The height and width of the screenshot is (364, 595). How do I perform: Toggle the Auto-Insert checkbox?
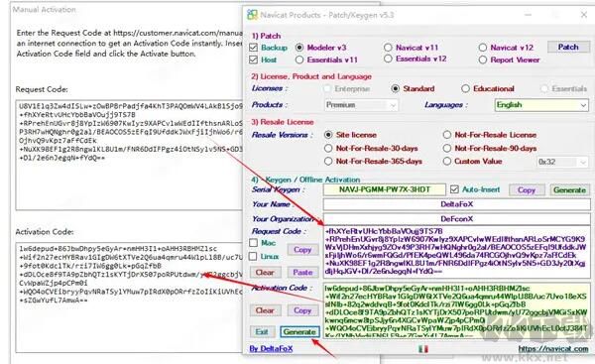(x=454, y=189)
